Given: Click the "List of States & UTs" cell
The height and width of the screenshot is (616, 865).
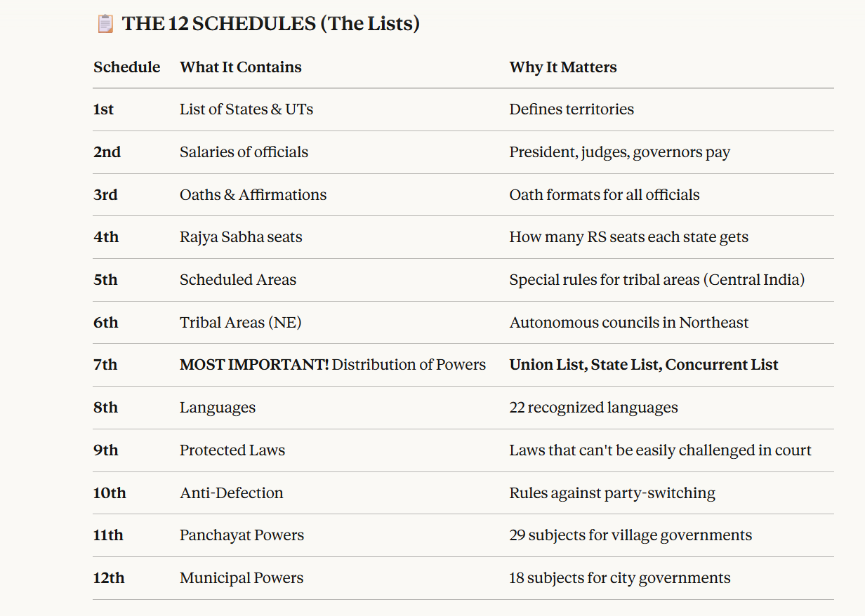Looking at the screenshot, I should click(246, 109).
